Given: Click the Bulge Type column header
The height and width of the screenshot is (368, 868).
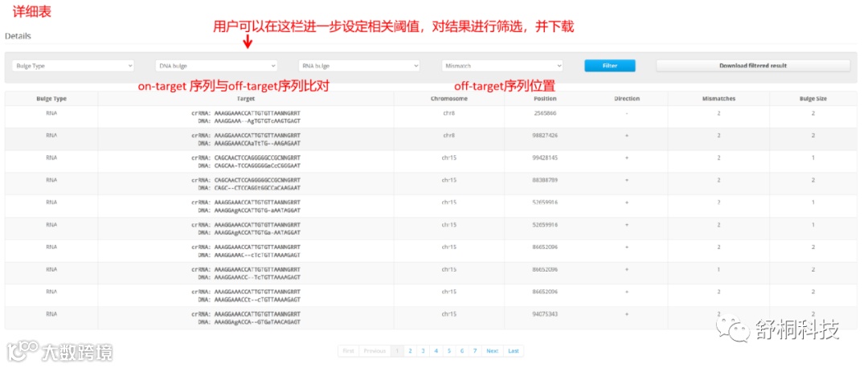Looking at the screenshot, I should 51,99.
